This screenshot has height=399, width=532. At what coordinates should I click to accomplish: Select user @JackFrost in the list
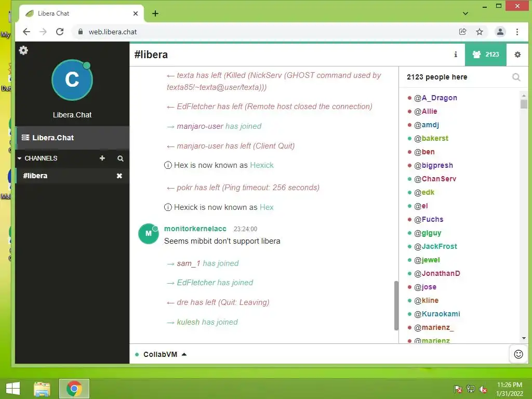[x=435, y=246]
